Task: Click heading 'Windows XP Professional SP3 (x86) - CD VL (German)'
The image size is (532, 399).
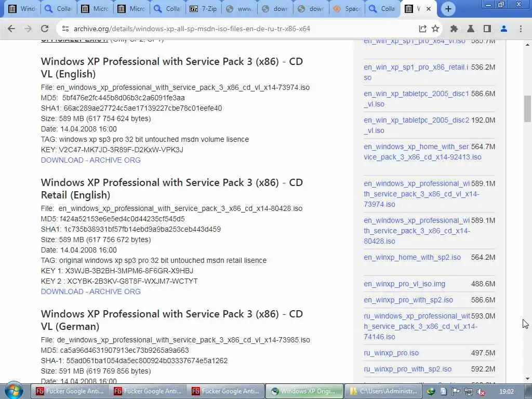Action: pos(171,320)
